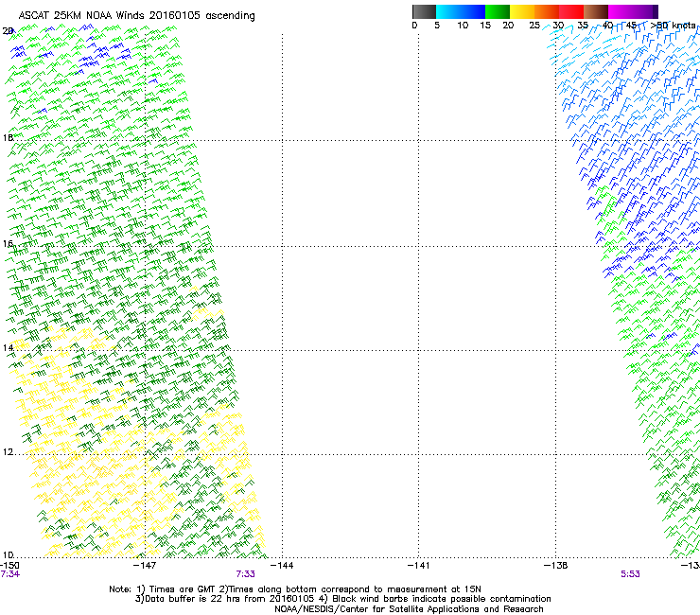700x615 pixels.
Task: Click the 18 latitude axis label
Action: click(8, 137)
